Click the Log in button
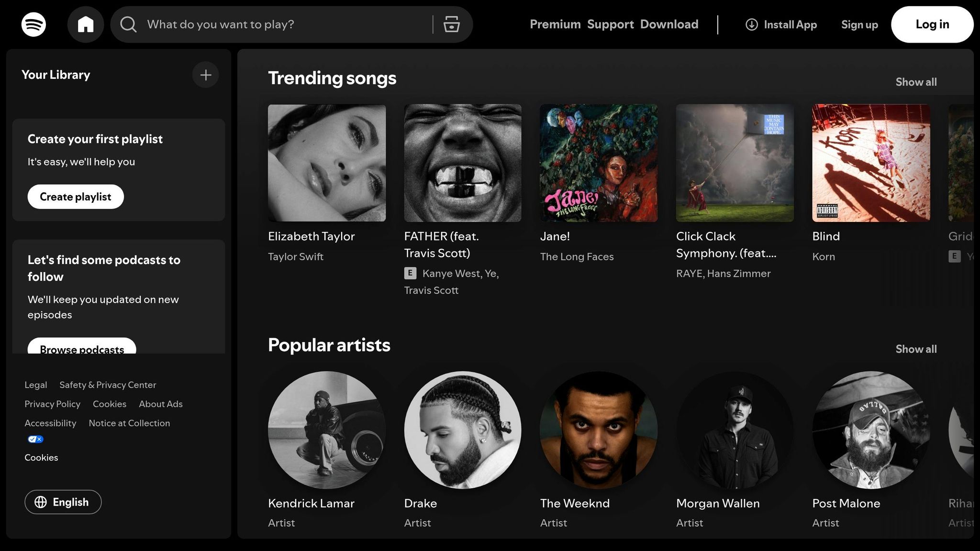980x551 pixels. click(x=932, y=24)
